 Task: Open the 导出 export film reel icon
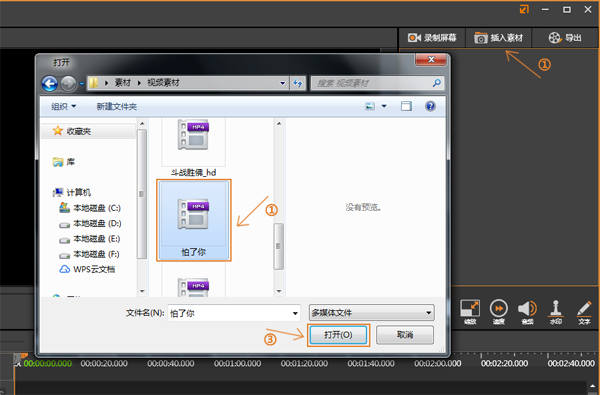(x=554, y=38)
